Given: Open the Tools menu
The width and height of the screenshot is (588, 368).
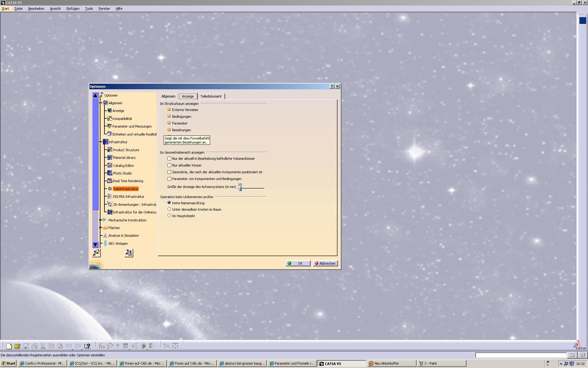Looking at the screenshot, I should click(89, 9).
